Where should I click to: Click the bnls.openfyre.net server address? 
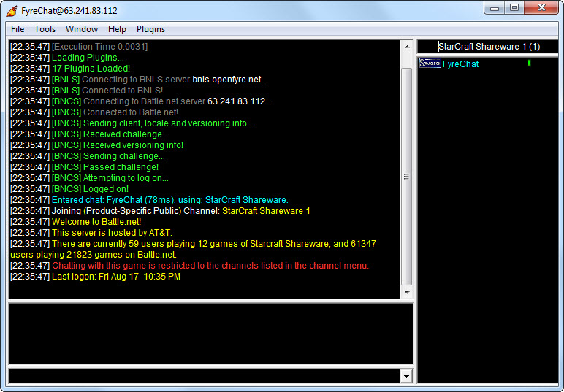point(226,80)
